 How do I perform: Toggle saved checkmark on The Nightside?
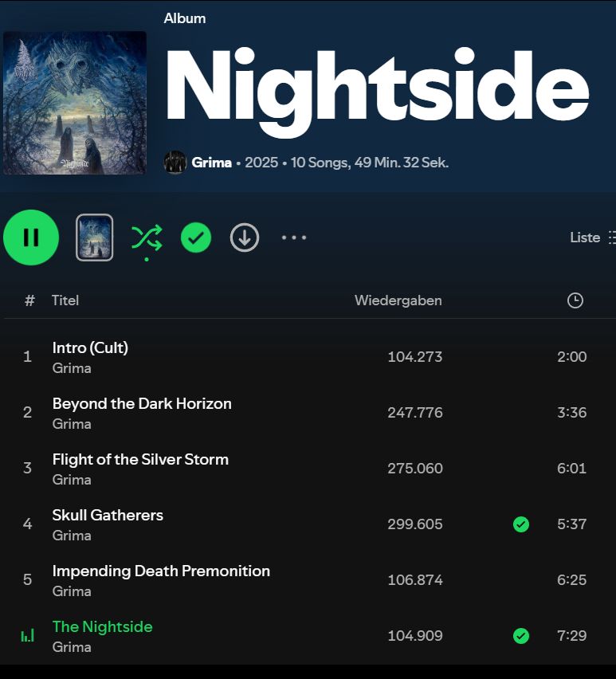(x=520, y=636)
